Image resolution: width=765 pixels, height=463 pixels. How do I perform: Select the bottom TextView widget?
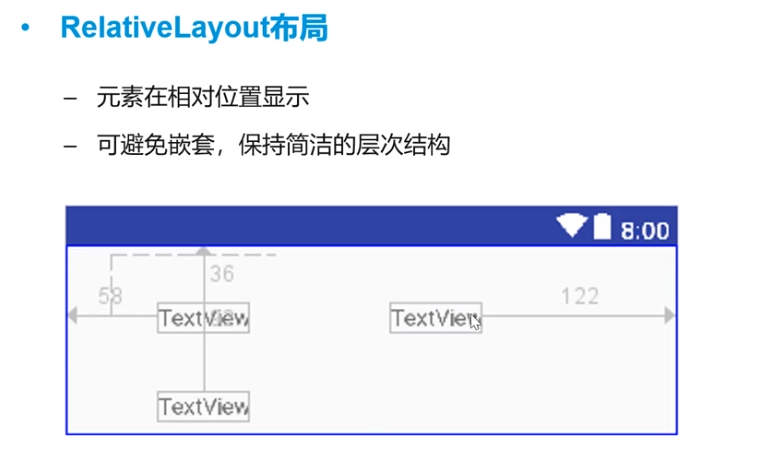(203, 406)
